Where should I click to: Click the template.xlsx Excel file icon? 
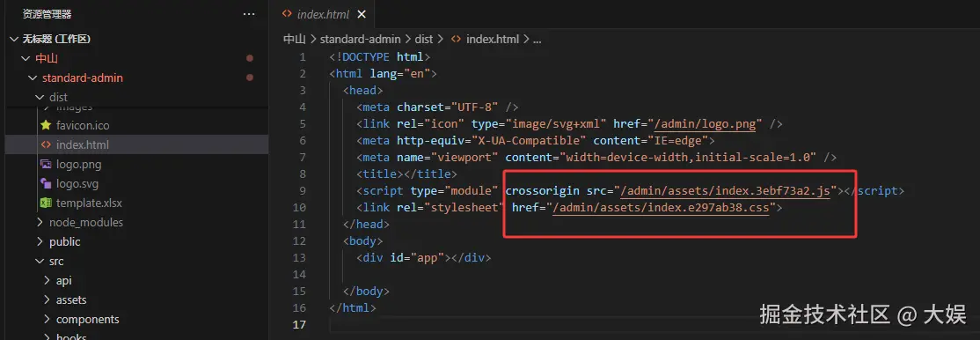(46, 203)
